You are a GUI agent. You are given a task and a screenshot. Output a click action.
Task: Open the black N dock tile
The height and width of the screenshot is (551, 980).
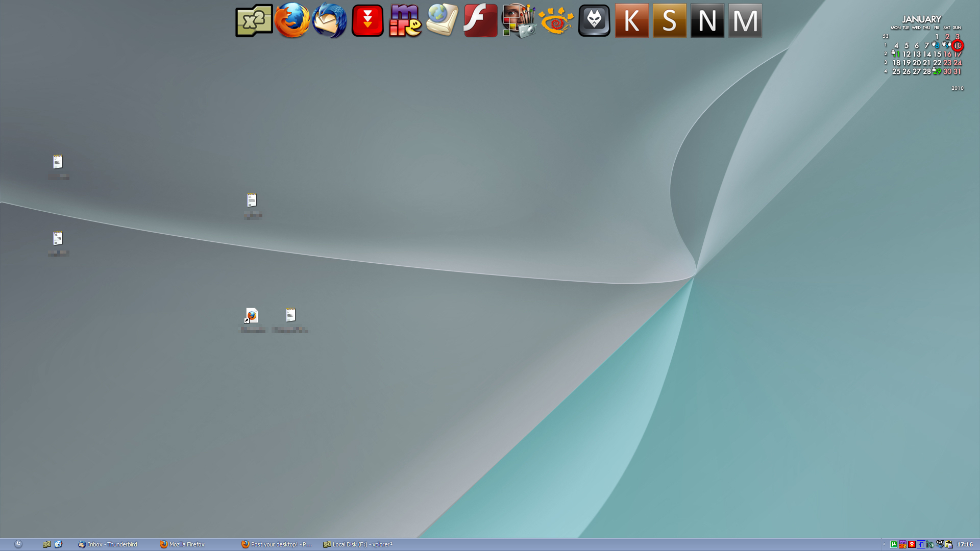(x=707, y=21)
